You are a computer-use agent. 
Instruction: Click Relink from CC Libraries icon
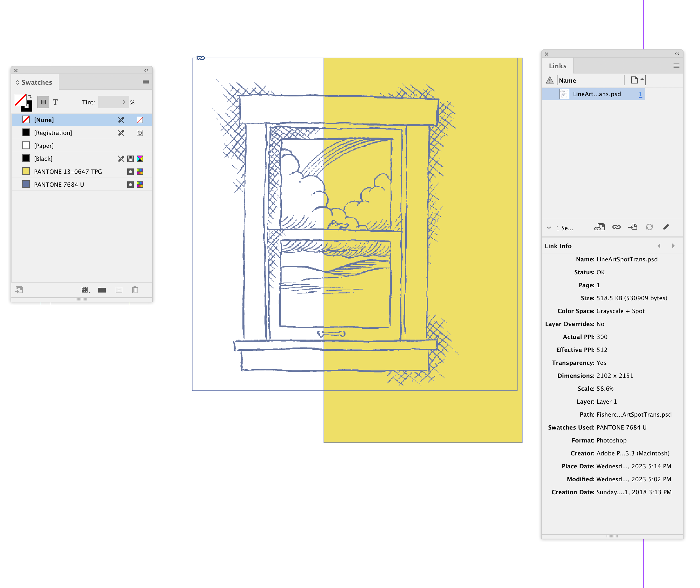coord(599,227)
